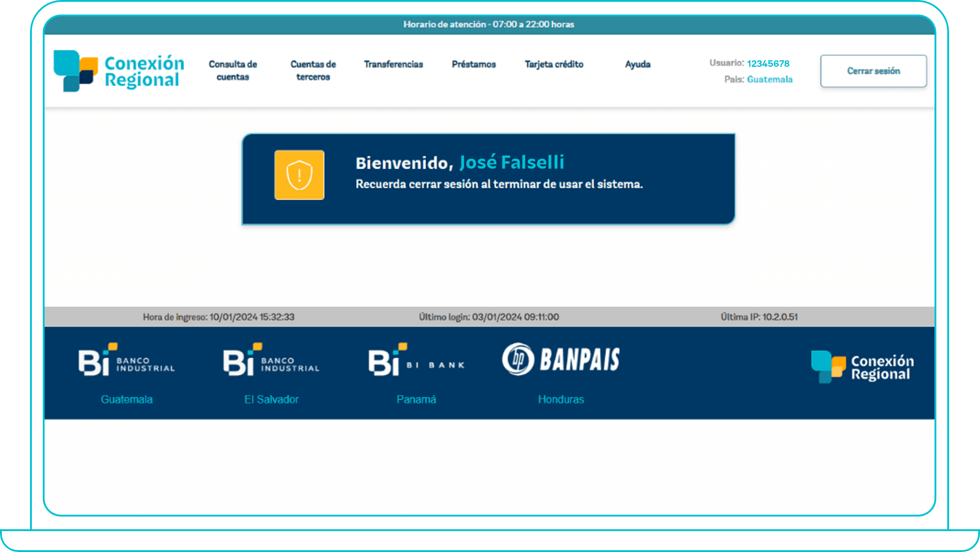Open the Transferencias menu
This screenshot has height=552, width=980.
click(393, 65)
